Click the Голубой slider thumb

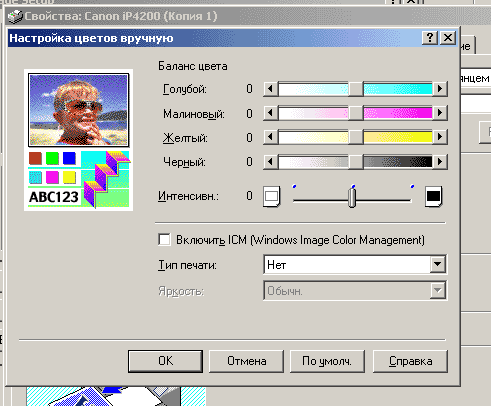point(356,89)
